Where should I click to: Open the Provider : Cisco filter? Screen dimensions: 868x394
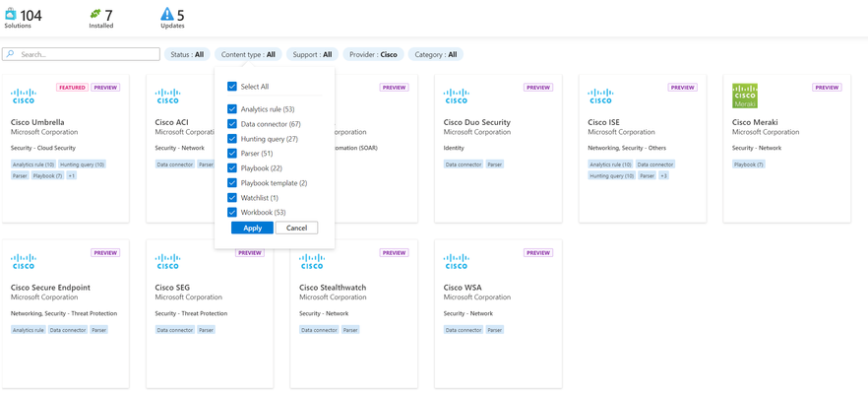[x=373, y=54]
